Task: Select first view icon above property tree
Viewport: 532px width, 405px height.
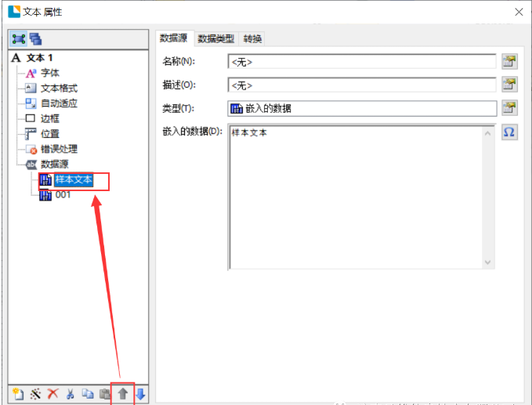Action: 18,38
